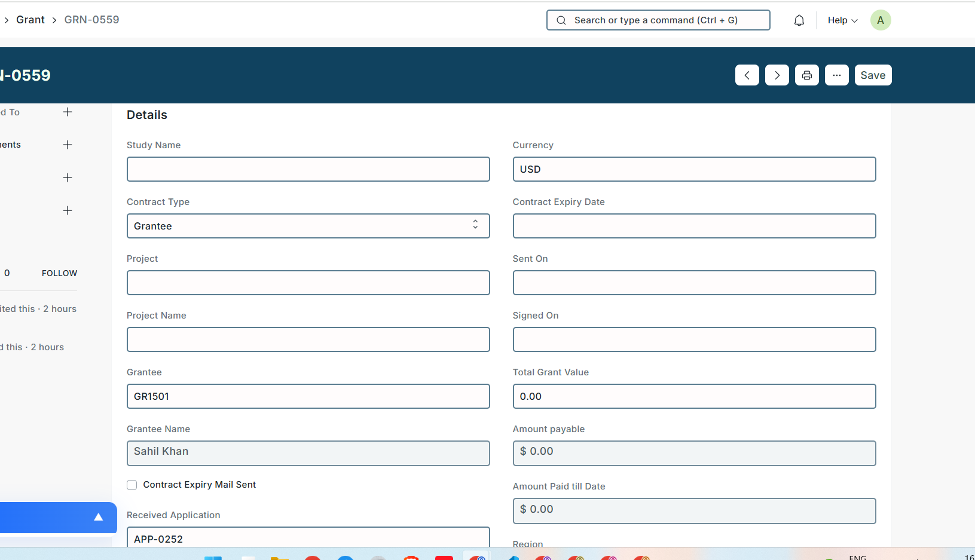The height and width of the screenshot is (560, 975).
Task: Print the grant document
Action: pos(806,75)
